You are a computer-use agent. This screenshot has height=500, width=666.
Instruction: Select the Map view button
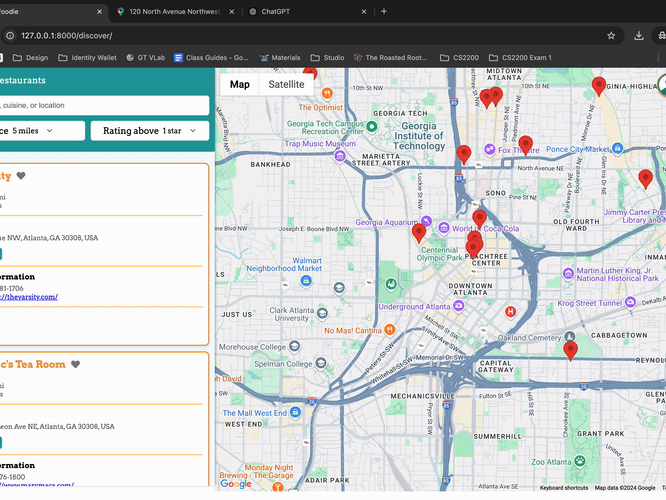click(240, 84)
